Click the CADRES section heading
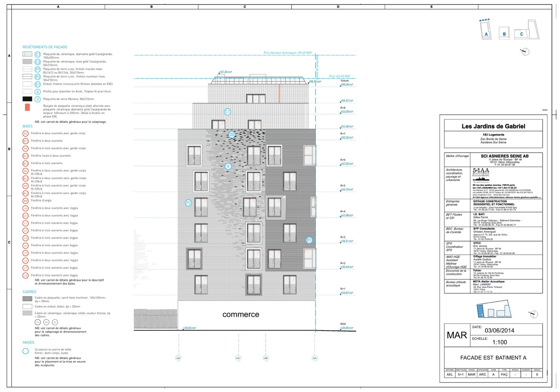 (29, 292)
